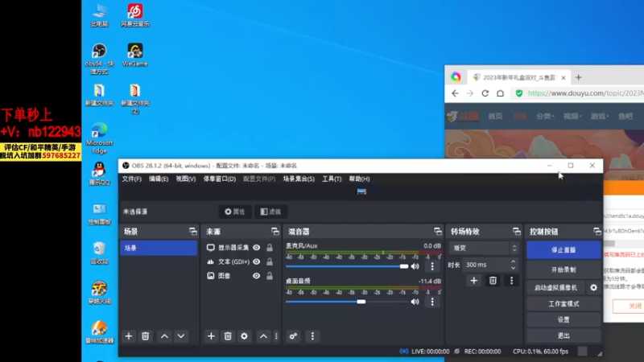Click 启动虚拟摄像机 button
The height and width of the screenshot is (362, 644).
point(555,288)
